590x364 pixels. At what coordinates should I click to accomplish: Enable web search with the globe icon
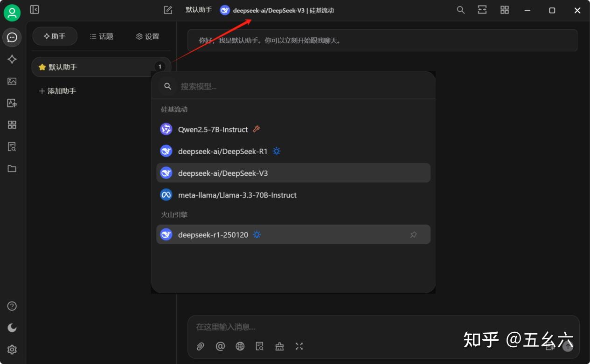240,346
